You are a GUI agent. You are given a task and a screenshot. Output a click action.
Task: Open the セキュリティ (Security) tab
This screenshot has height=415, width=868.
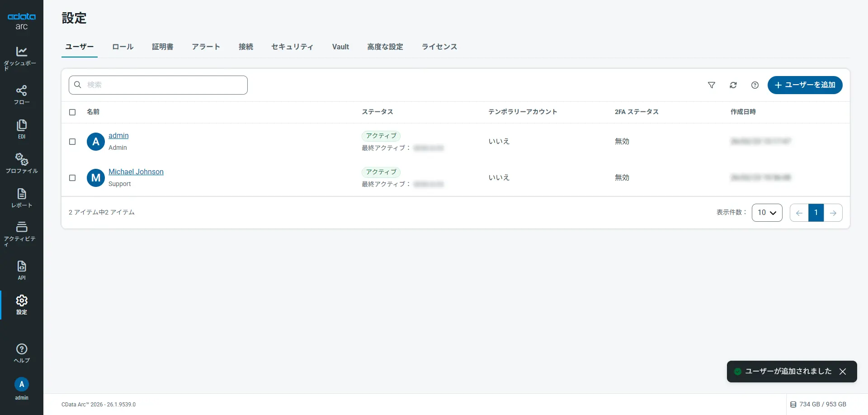click(x=292, y=47)
